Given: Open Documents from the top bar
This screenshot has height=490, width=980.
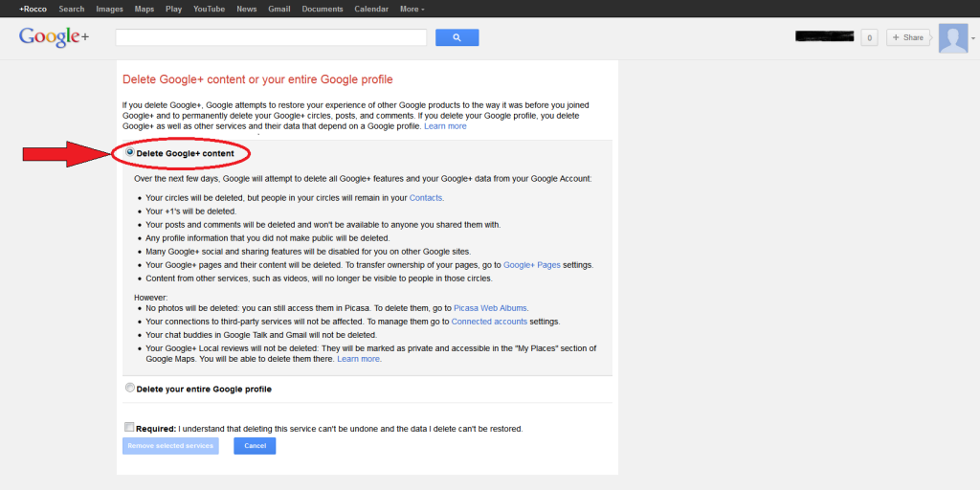Looking at the screenshot, I should 323,10.
